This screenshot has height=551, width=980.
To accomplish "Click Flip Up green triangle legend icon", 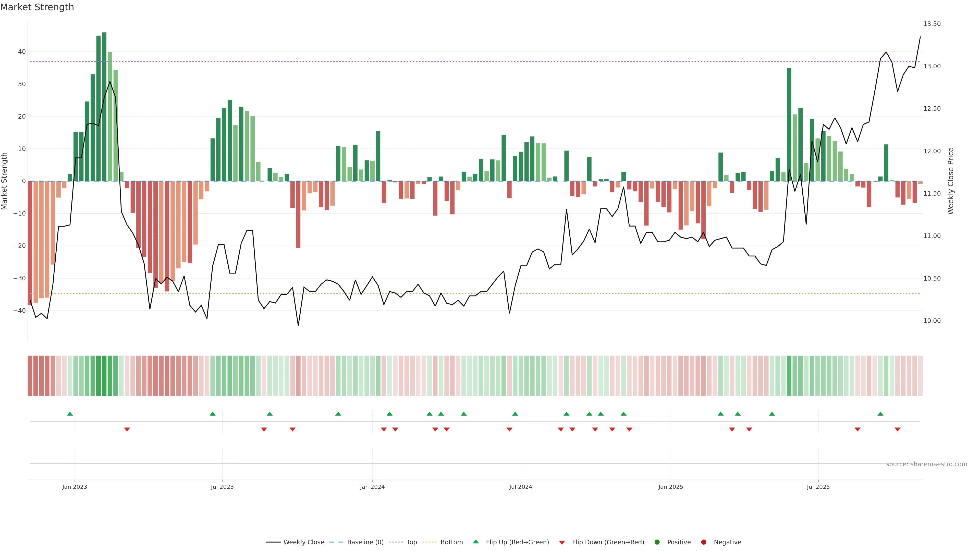I will (475, 542).
